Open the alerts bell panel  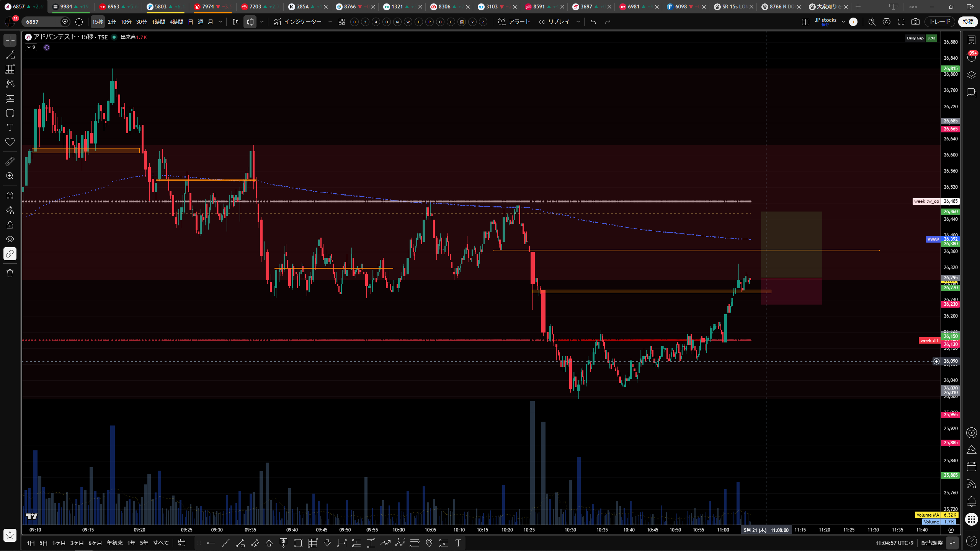[x=971, y=501]
